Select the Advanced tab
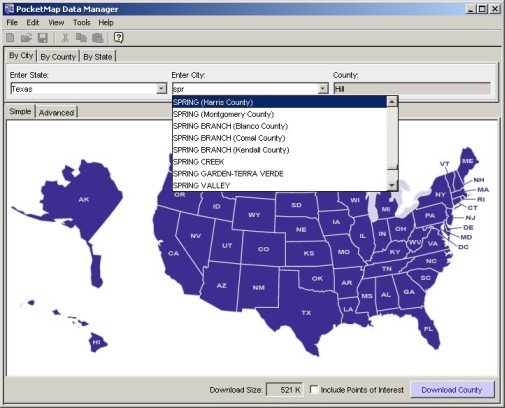 [x=56, y=113]
